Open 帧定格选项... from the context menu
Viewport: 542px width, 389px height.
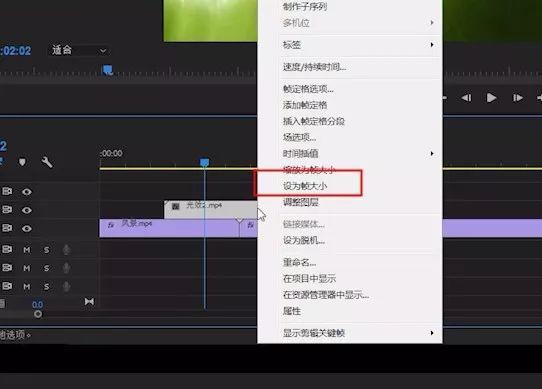tap(308, 89)
